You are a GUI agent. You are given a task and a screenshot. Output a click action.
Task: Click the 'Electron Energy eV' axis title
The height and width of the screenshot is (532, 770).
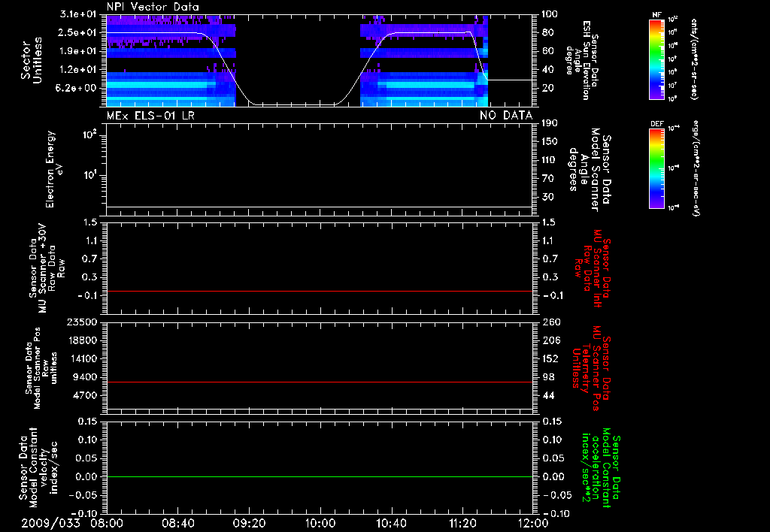point(53,169)
